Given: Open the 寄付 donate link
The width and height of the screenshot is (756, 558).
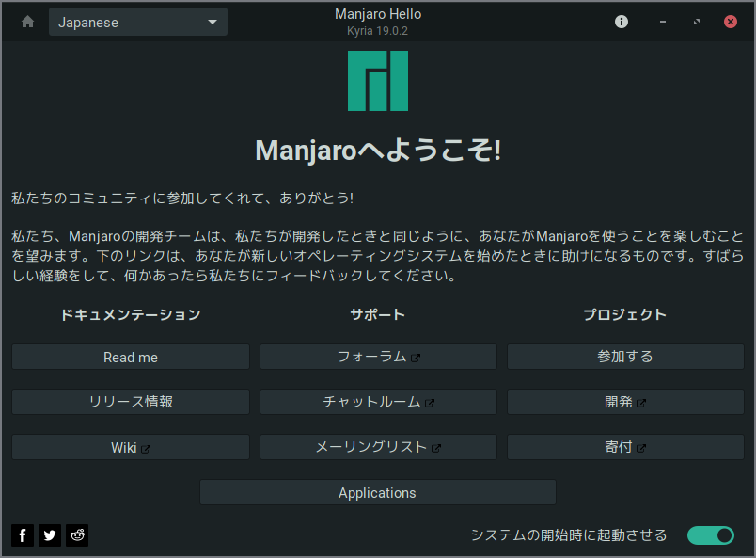Looking at the screenshot, I should 625,447.
